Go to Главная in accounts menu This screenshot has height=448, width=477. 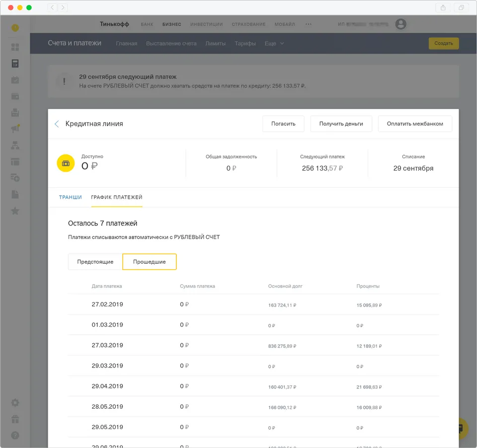coord(127,44)
